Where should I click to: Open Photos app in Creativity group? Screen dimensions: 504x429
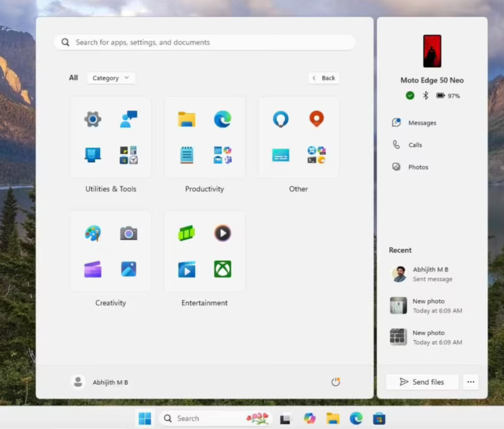click(x=129, y=269)
